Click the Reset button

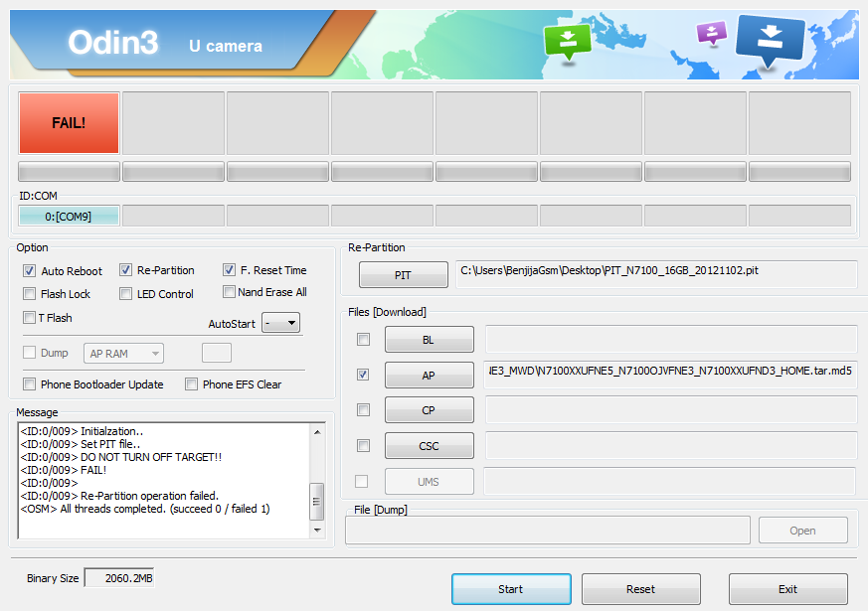pos(641,589)
